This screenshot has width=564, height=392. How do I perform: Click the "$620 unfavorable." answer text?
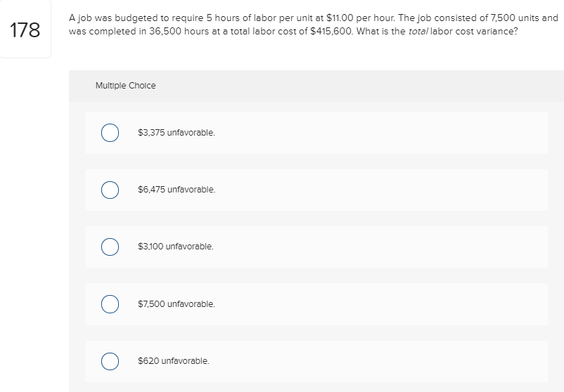click(174, 361)
